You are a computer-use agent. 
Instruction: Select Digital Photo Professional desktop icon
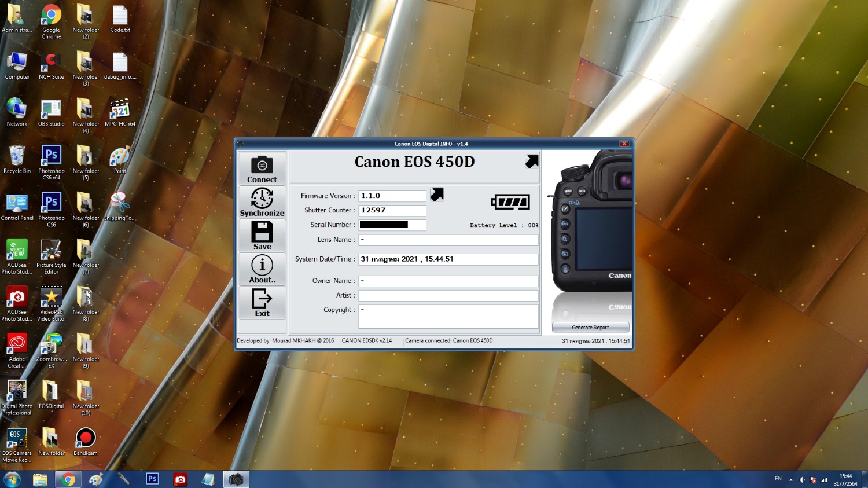click(x=17, y=398)
